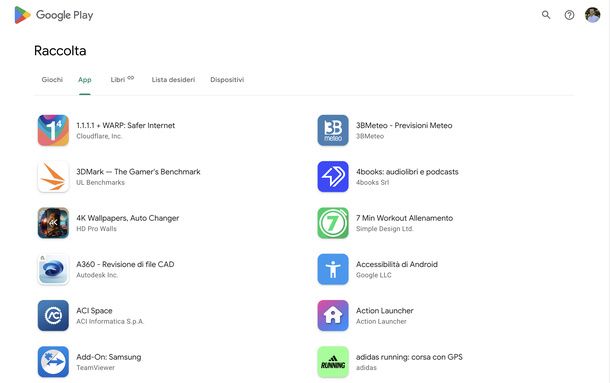Switch to the Libri tab
This screenshot has height=383, width=610.
[x=122, y=79]
